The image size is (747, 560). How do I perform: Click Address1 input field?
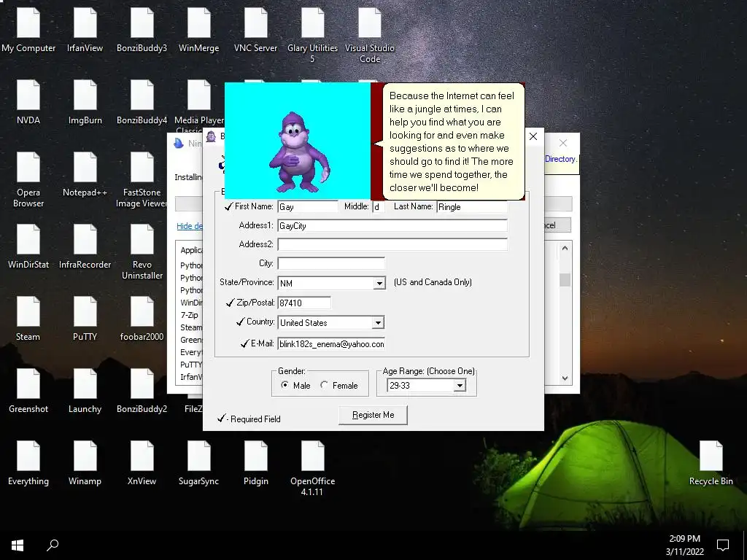pyautogui.click(x=392, y=226)
